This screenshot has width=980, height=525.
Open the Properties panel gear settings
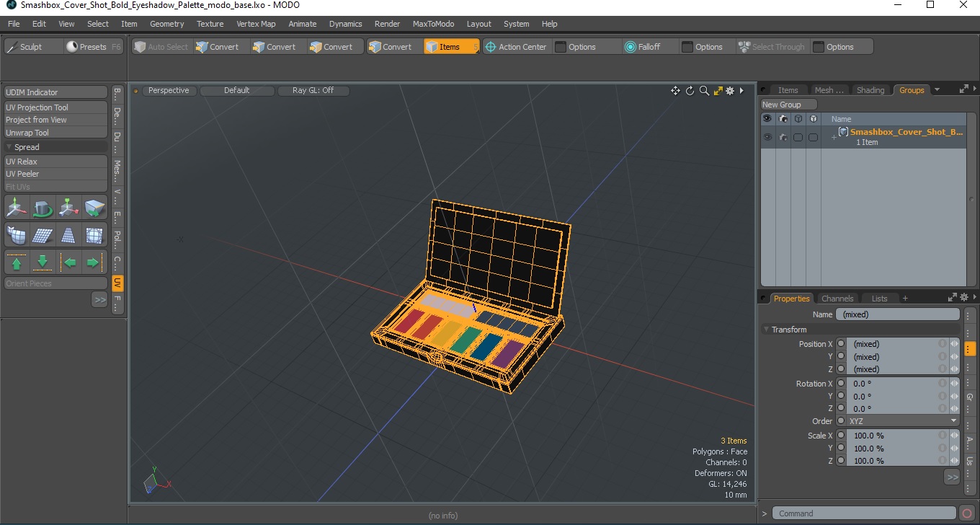(x=963, y=297)
